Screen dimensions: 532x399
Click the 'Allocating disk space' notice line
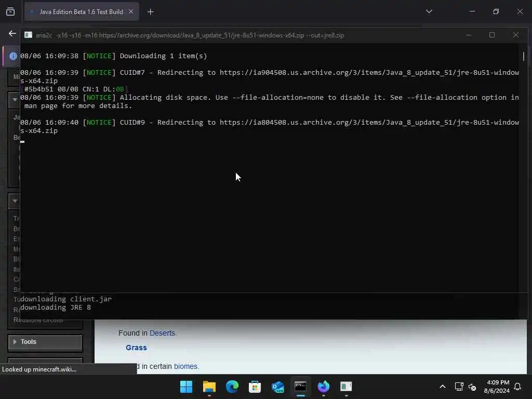270,102
